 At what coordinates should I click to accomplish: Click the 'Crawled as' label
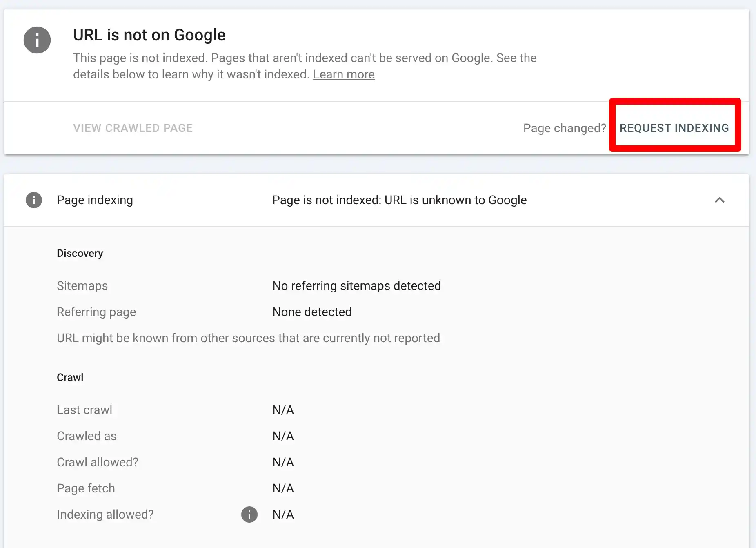[x=87, y=436]
